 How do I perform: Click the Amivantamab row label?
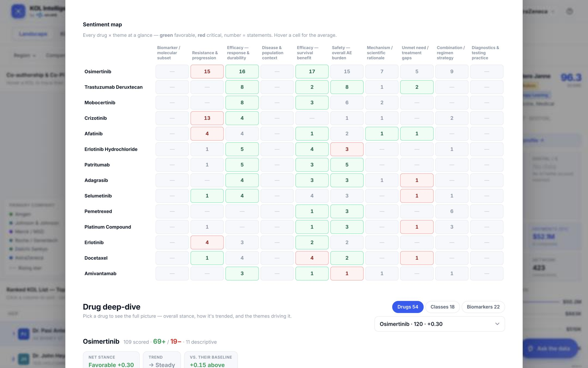tap(100, 273)
